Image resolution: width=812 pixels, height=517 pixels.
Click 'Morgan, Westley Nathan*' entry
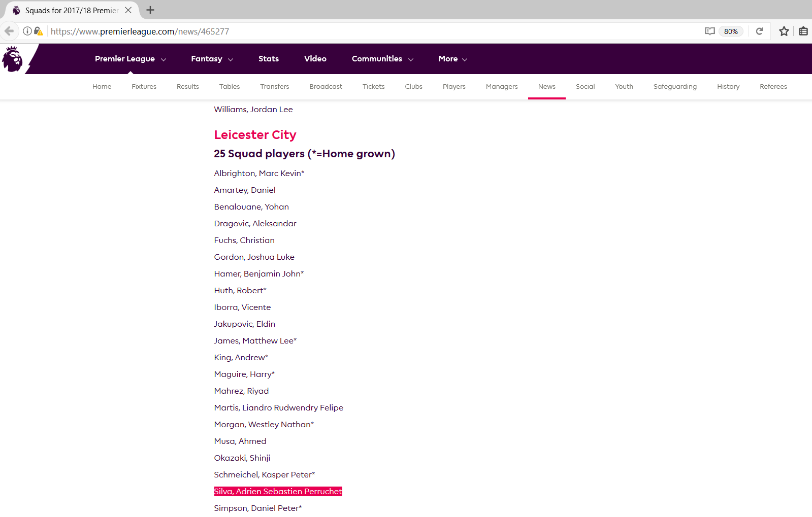pos(264,425)
